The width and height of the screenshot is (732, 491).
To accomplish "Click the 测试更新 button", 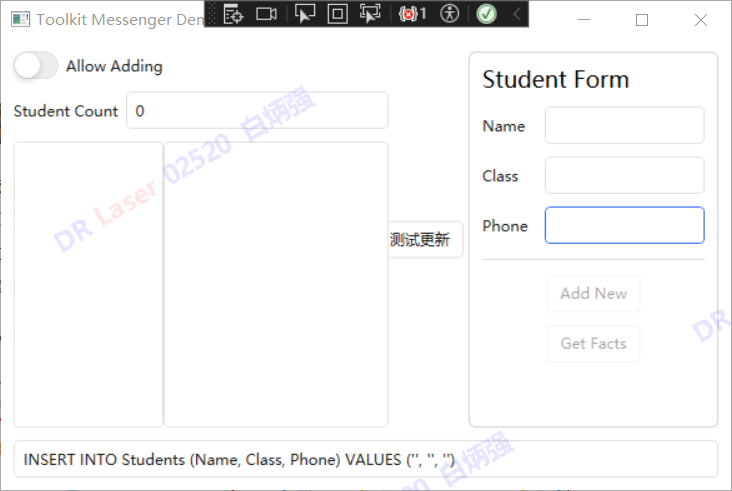I will pos(425,239).
